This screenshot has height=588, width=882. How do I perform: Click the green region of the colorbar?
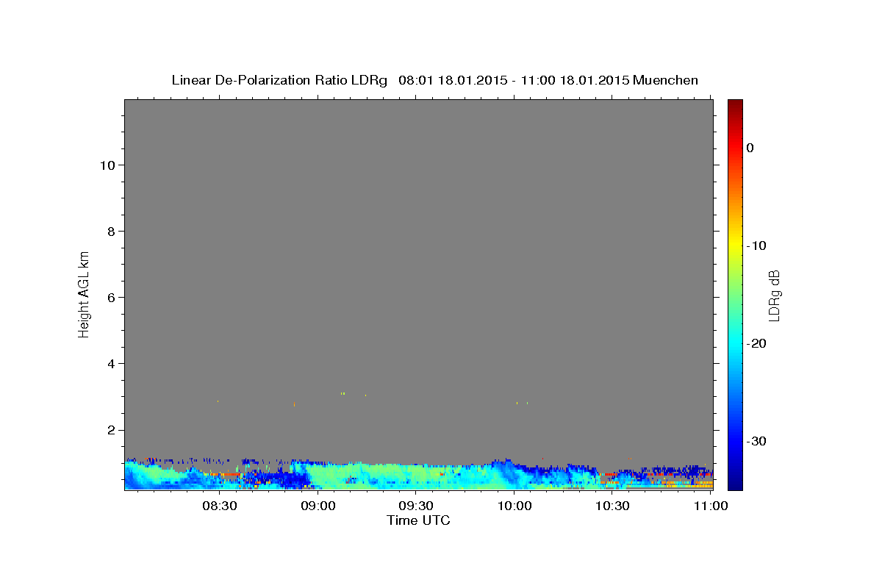pyautogui.click(x=735, y=294)
